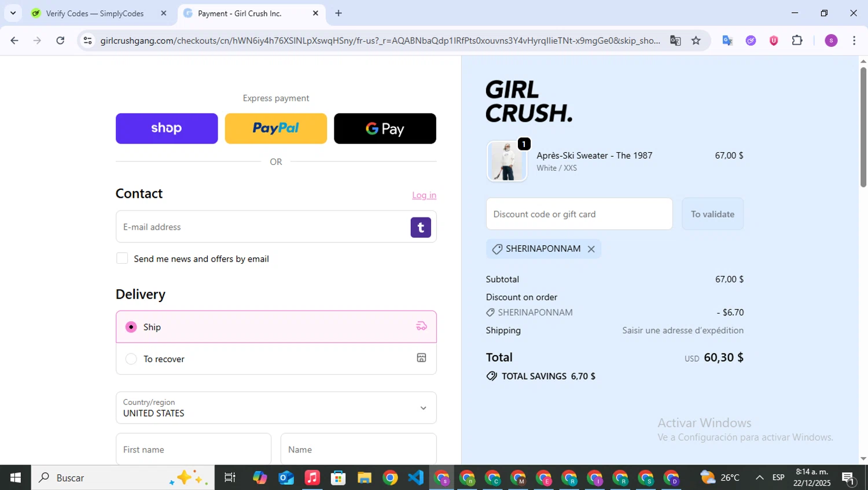868x490 pixels.
Task: Click the Girl Crush logo
Action: coord(529,101)
